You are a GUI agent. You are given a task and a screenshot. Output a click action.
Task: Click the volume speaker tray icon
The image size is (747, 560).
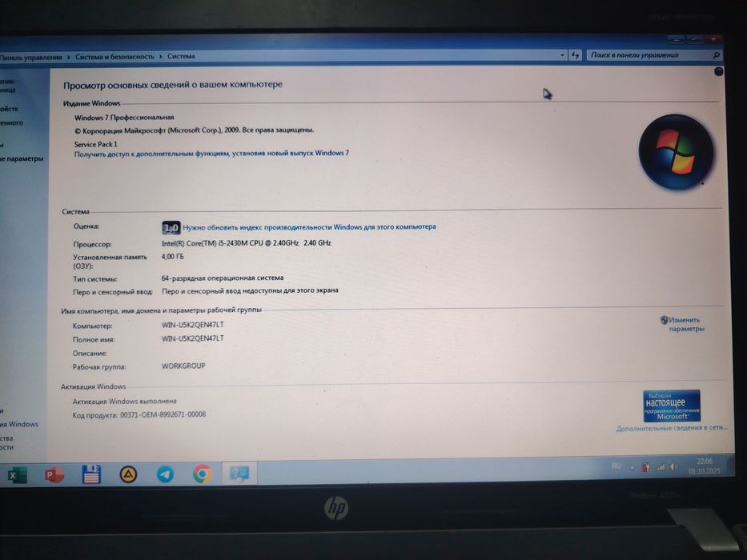tap(673, 467)
